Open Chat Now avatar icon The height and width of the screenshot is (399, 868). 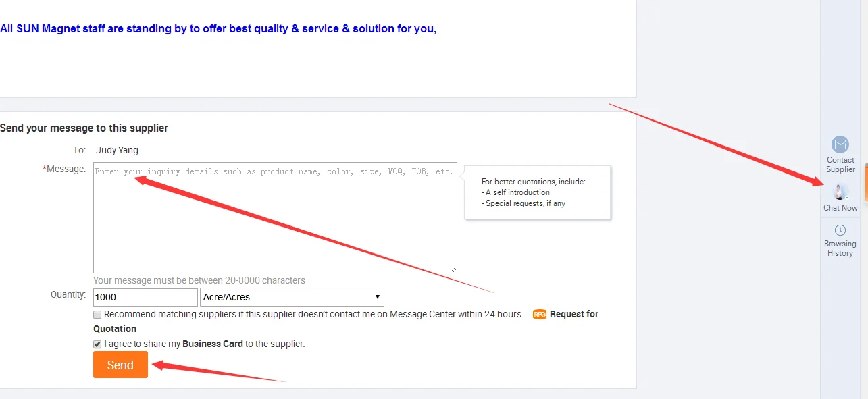pyautogui.click(x=840, y=192)
